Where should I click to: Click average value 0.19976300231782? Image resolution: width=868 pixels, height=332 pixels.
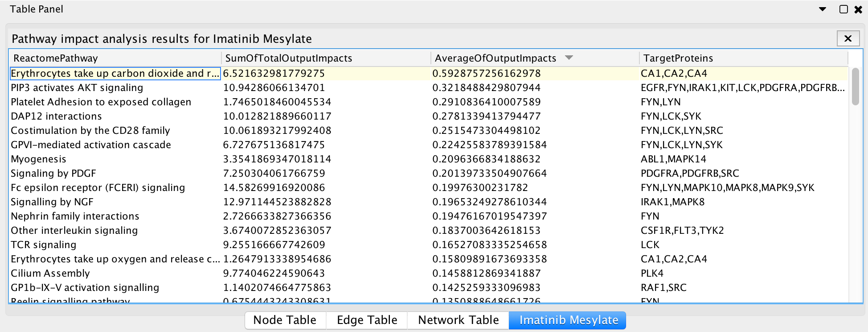[x=480, y=188]
